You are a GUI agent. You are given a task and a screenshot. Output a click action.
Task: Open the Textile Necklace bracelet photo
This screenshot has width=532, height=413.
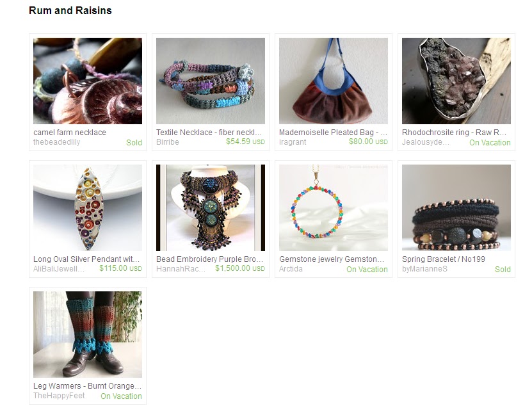coord(211,81)
